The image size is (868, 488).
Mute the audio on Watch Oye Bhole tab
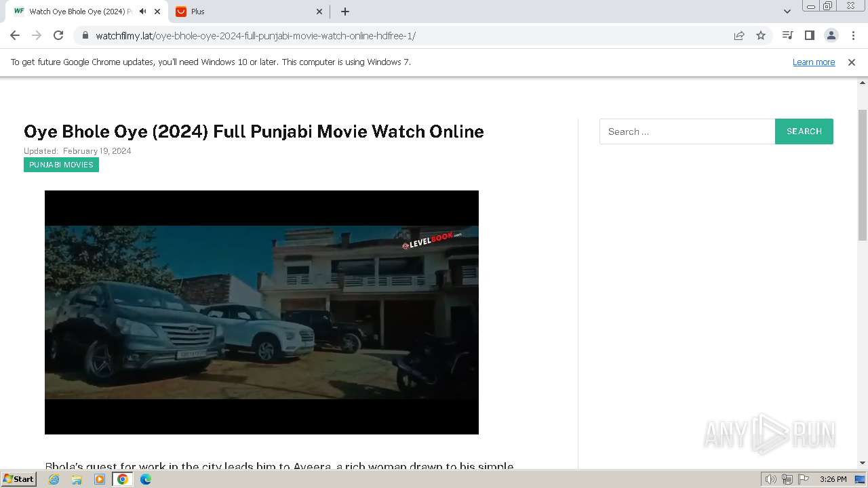click(142, 12)
